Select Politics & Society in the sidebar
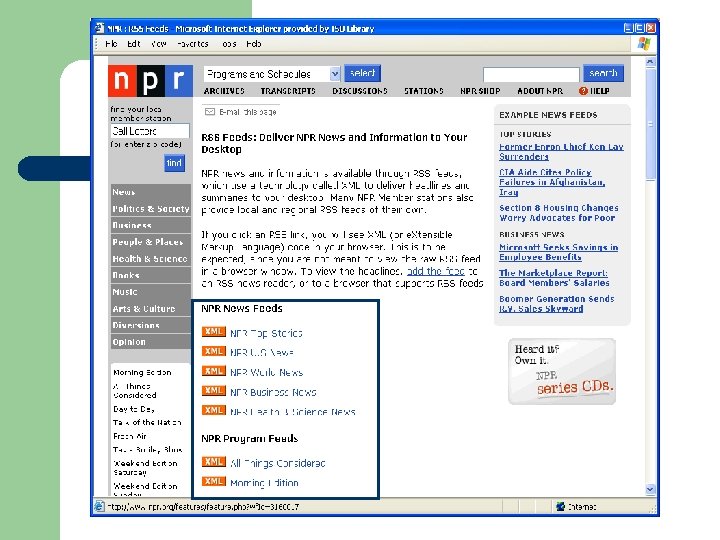 point(151,209)
